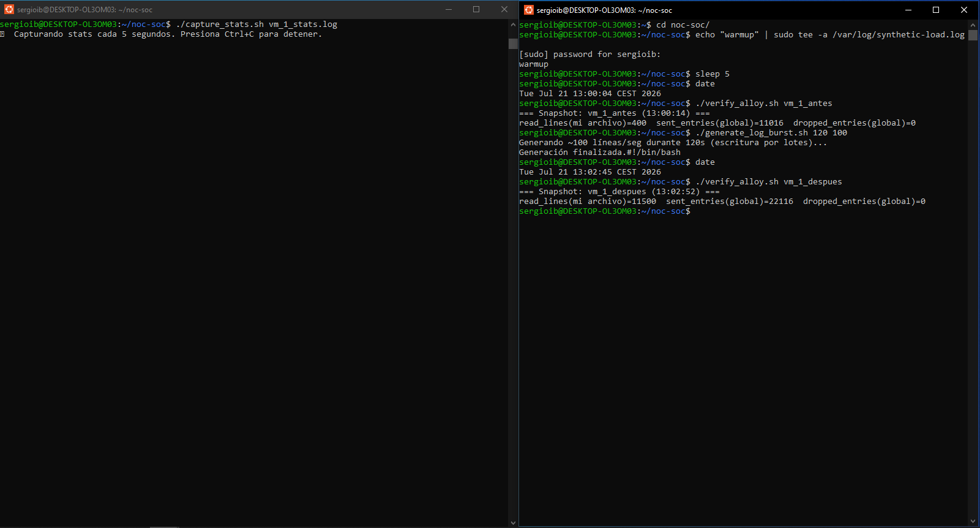Click './verify_alloy.sh vm_1_antes' command
The image size is (980, 528).
coord(764,104)
